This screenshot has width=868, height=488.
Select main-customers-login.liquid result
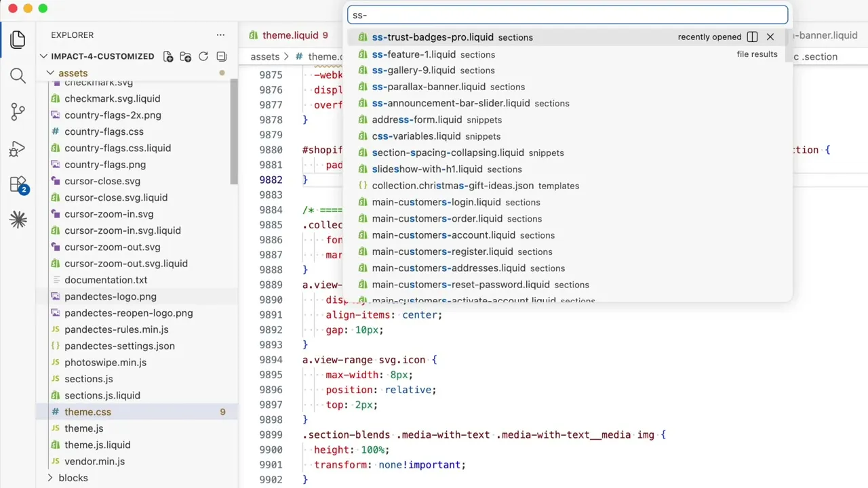(568, 203)
